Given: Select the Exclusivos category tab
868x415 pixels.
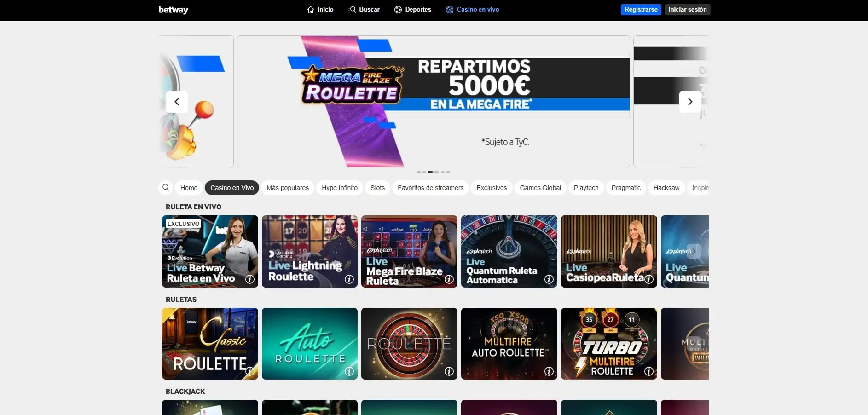Looking at the screenshot, I should pyautogui.click(x=492, y=188).
